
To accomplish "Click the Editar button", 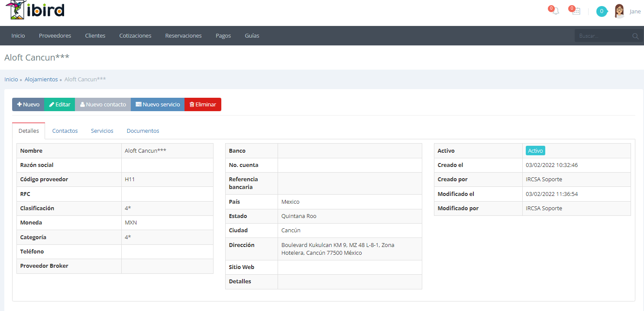I will point(60,104).
